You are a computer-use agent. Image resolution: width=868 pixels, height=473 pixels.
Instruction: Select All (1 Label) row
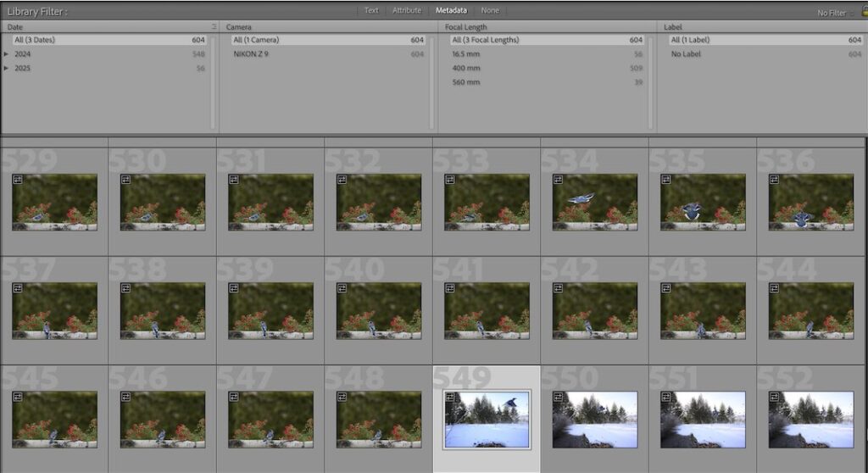pyautogui.click(x=766, y=40)
